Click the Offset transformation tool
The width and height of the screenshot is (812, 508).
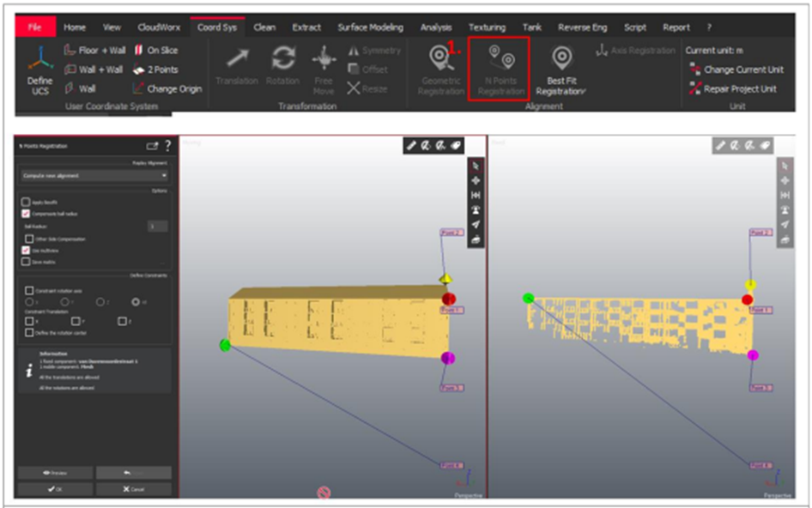click(367, 70)
